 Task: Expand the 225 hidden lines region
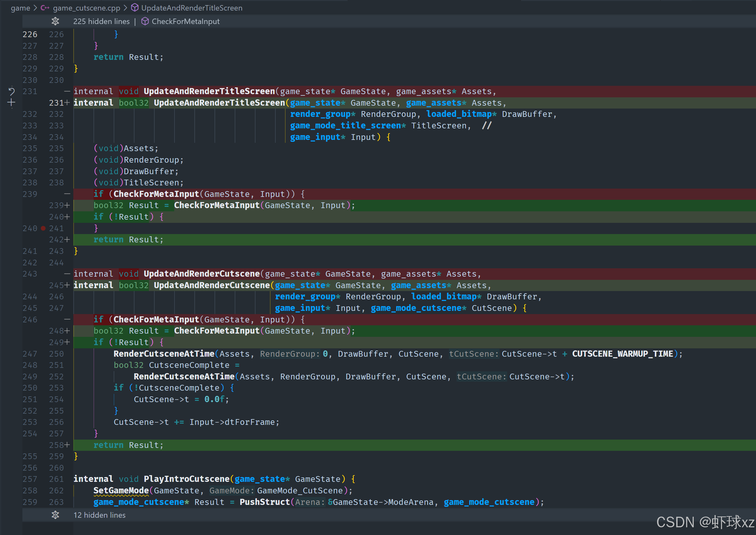pyautogui.click(x=102, y=21)
